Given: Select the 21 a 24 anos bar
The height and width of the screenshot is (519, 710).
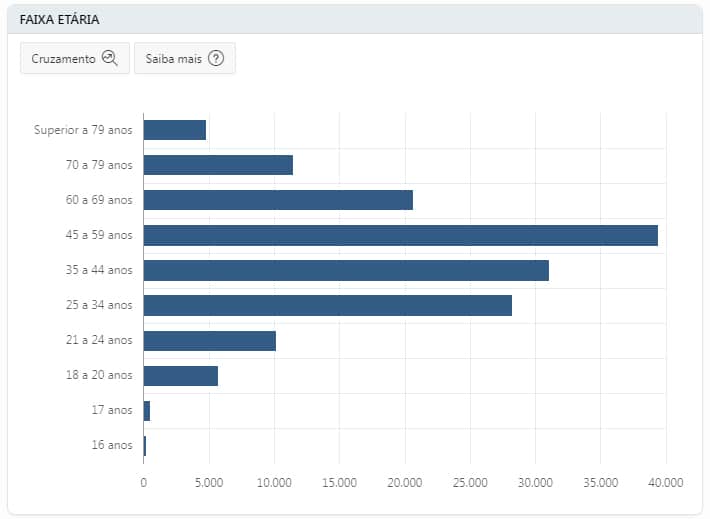Looking at the screenshot, I should click(210, 340).
